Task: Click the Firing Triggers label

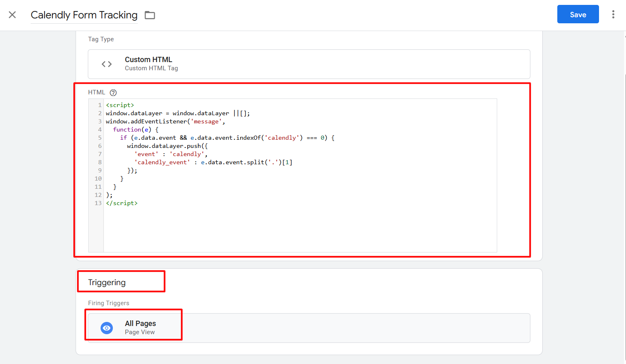Action: 109,303
